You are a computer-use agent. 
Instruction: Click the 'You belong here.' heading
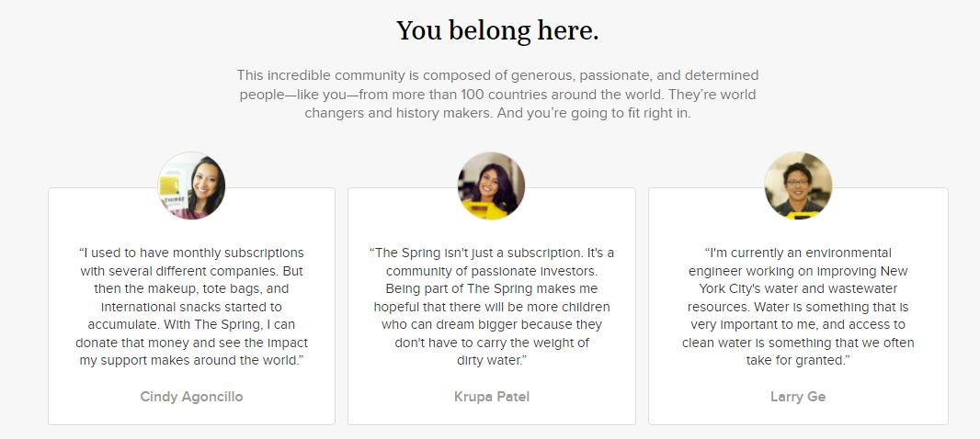click(x=497, y=30)
